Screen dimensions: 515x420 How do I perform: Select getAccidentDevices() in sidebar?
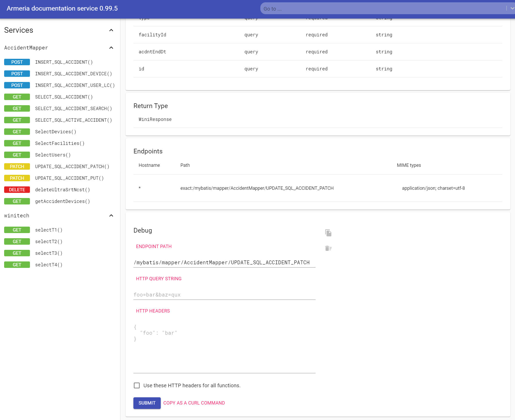pos(62,201)
